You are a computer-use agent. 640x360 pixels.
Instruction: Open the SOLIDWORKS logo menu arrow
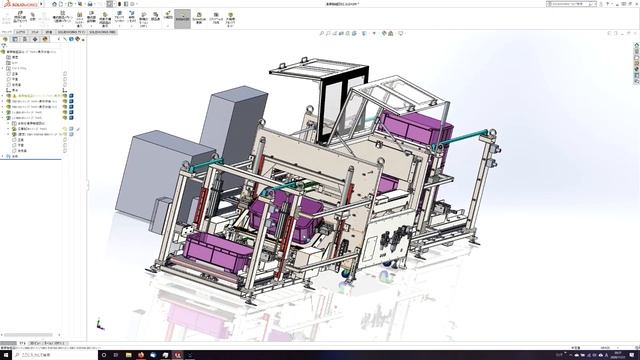[x=41, y=4]
